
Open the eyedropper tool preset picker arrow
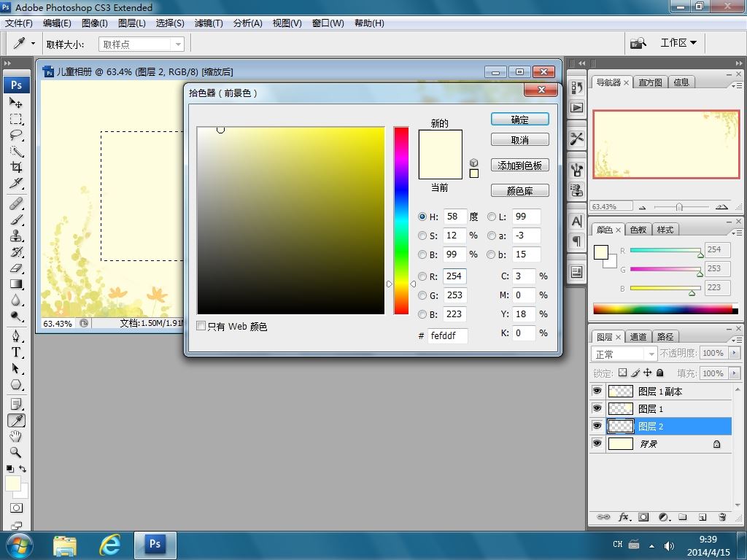33,43
